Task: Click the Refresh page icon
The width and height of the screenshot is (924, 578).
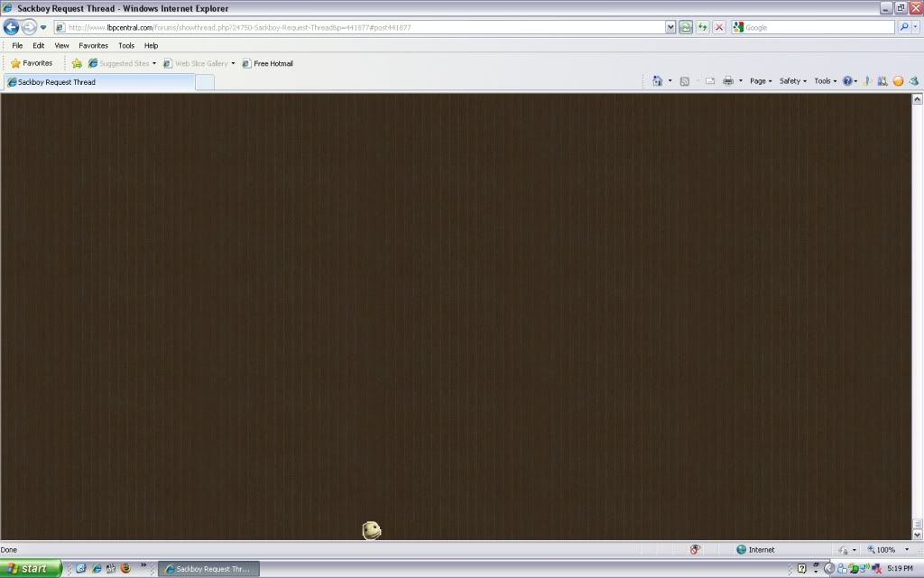Action: (702, 27)
